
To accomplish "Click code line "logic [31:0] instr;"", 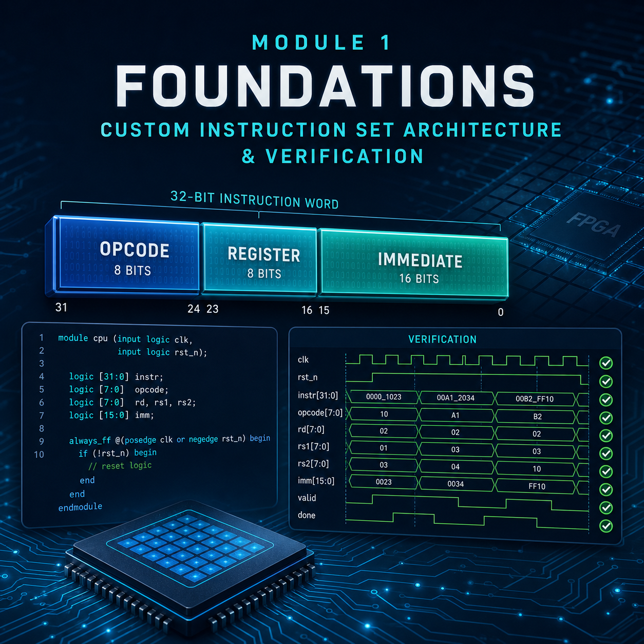I will [116, 377].
